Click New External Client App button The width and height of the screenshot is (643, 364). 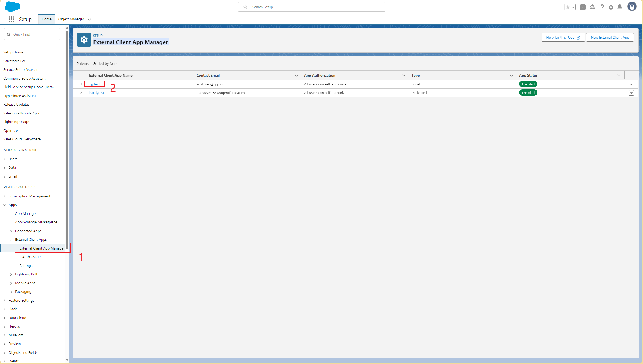pyautogui.click(x=610, y=37)
